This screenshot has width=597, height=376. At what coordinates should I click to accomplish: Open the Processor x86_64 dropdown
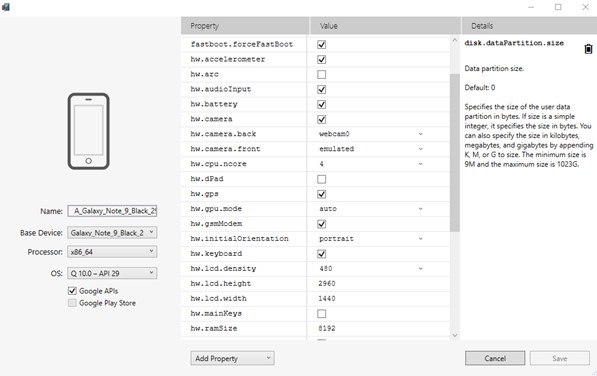click(x=112, y=252)
